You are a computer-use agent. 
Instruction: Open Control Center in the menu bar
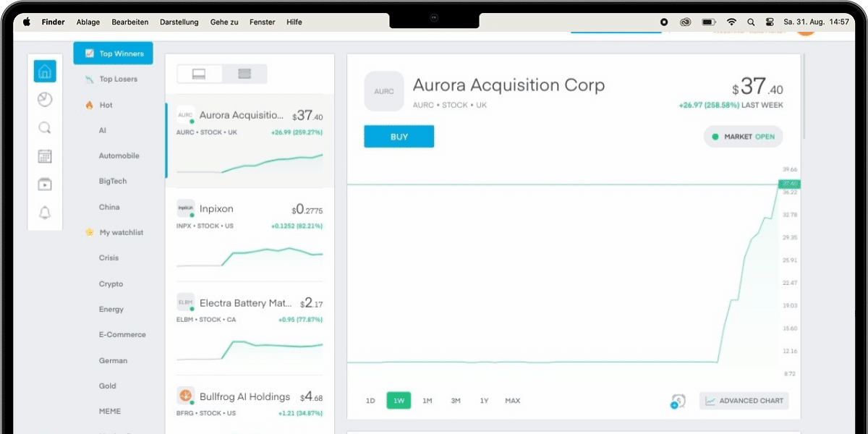tap(770, 22)
